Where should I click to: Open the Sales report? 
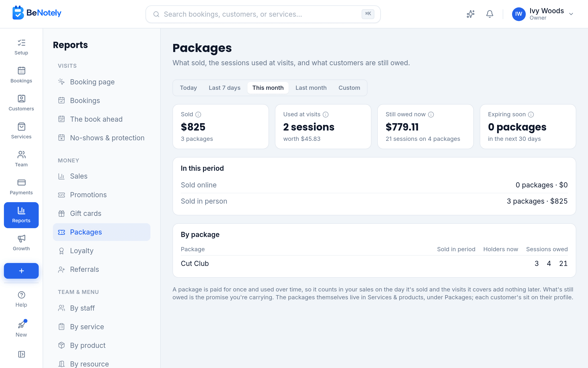[x=101, y=176]
